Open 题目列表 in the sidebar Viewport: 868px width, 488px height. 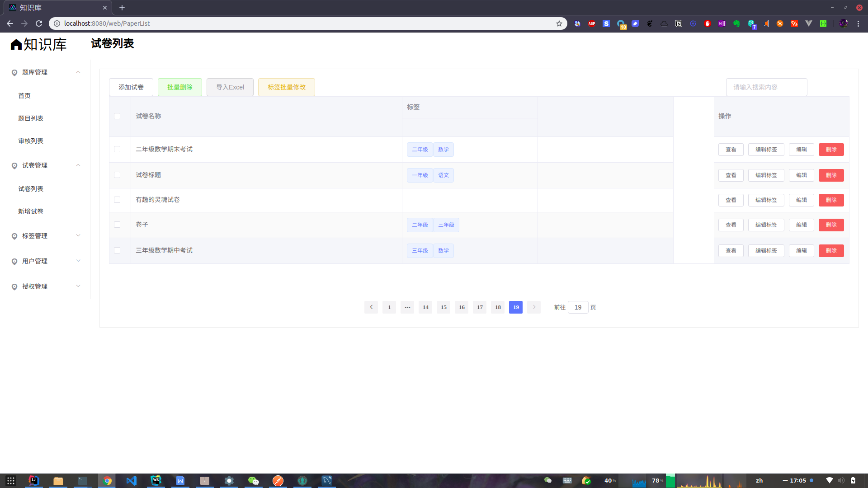(31, 118)
